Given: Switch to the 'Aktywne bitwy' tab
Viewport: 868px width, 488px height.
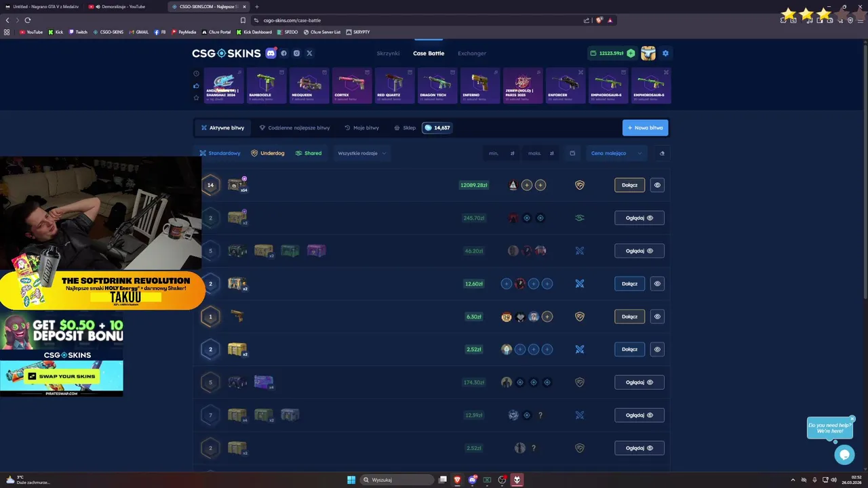Looking at the screenshot, I should [x=222, y=127].
